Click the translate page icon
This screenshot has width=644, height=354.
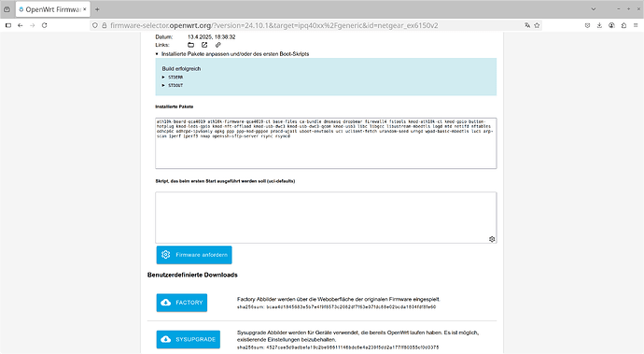click(527, 25)
